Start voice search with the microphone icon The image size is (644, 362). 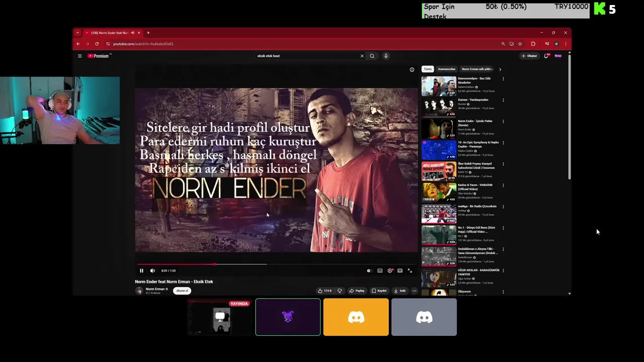[386, 56]
